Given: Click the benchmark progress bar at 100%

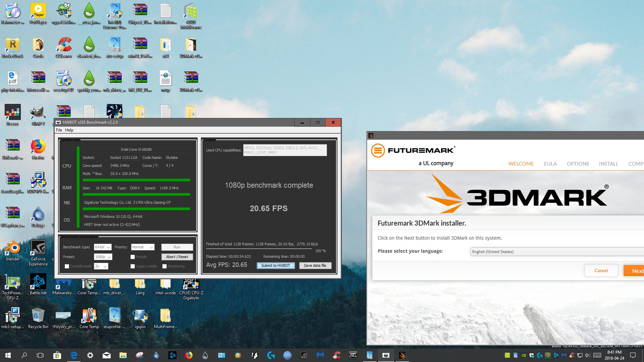Looking at the screenshot, I should click(259, 249).
